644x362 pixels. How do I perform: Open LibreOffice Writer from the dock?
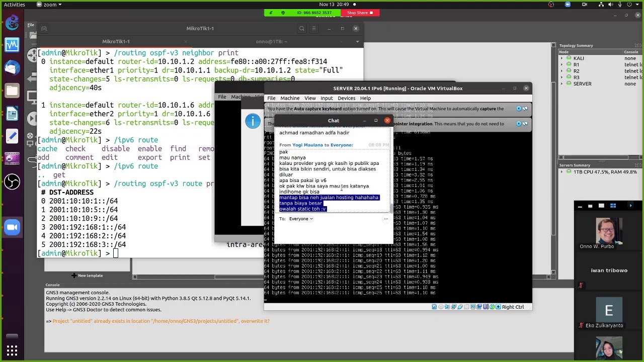point(12,114)
